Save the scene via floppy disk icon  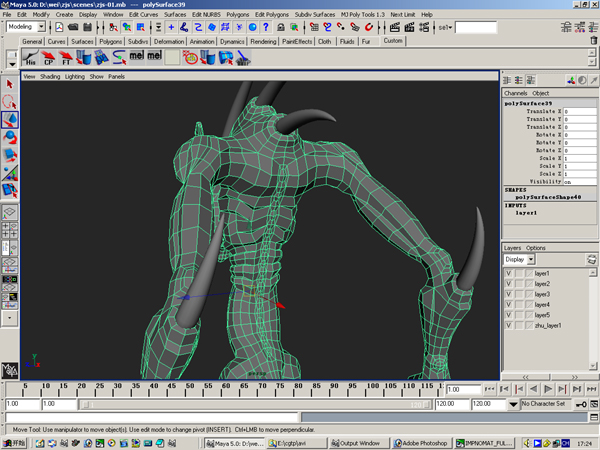tap(88, 27)
